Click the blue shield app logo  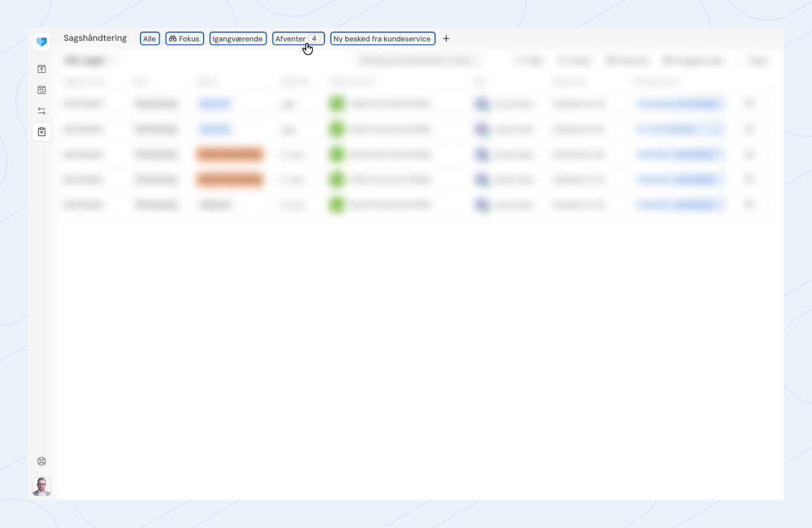pos(41,42)
